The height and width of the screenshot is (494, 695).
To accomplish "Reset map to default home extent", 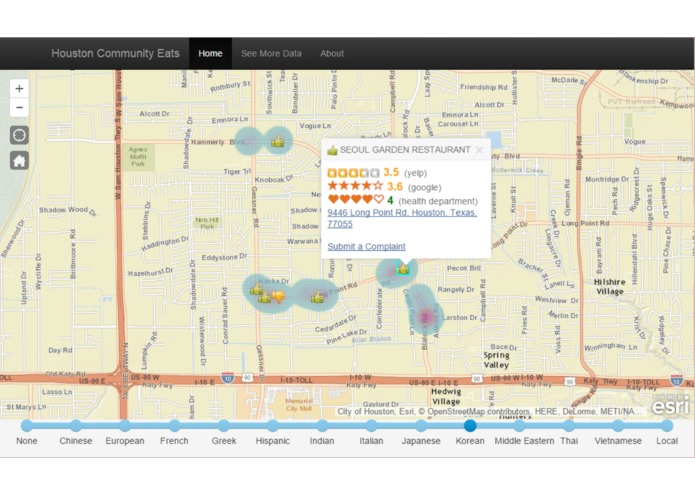I will click(x=19, y=160).
